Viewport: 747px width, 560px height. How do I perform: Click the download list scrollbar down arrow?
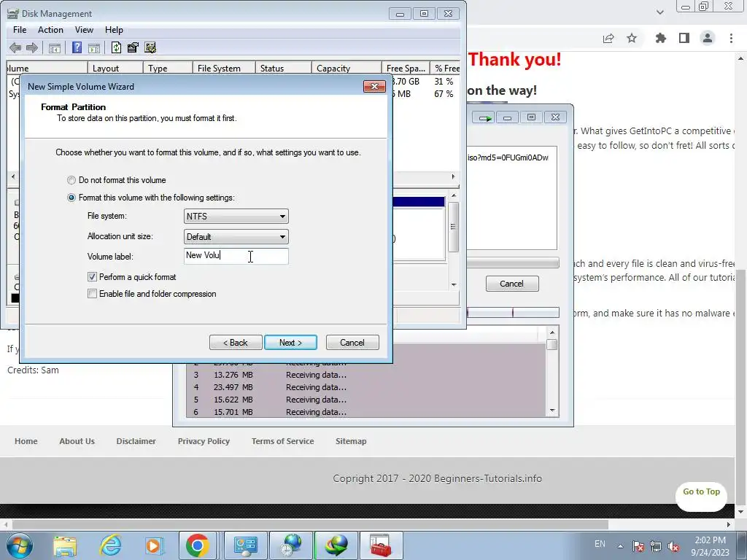pos(552,411)
